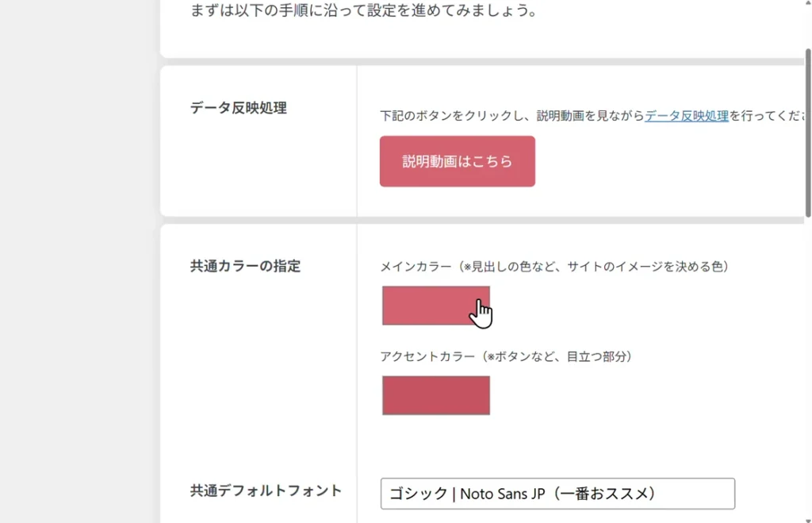Click the 共通デフォルトフォント section label

(266, 490)
